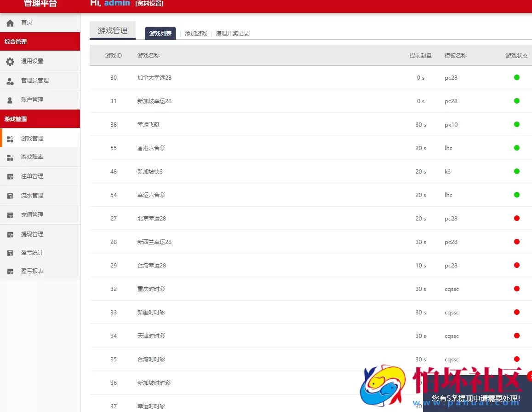Image resolution: width=532 pixels, height=412 pixels.
Task: Select the 账户管理 user icon
Action: pos(11,99)
